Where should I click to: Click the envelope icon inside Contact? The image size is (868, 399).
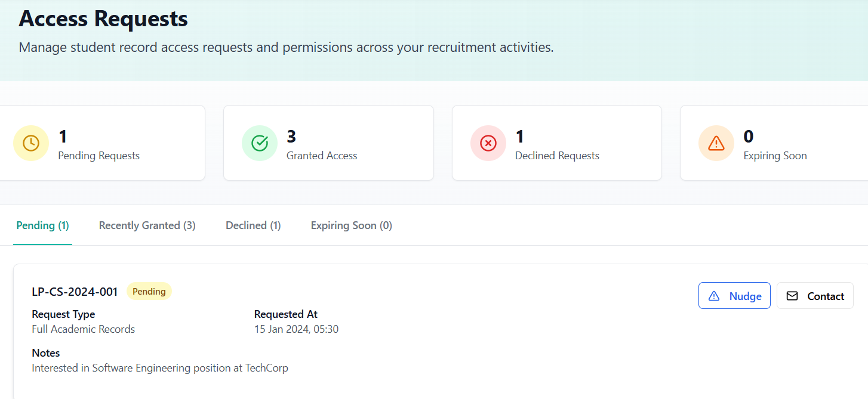coord(792,296)
